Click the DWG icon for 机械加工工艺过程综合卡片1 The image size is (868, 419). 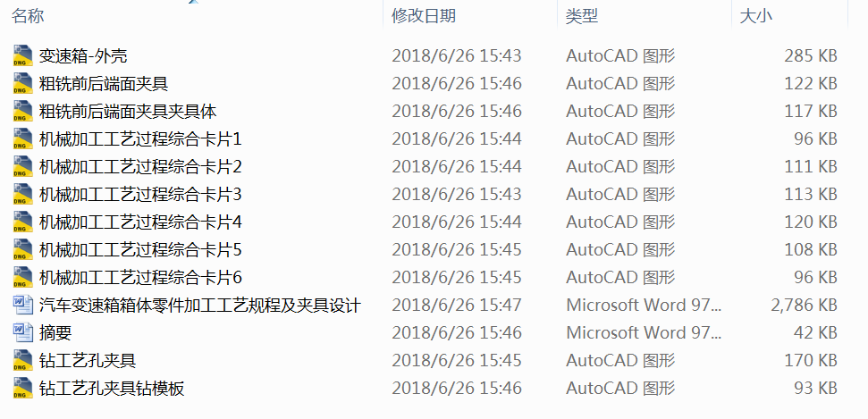pos(23,139)
